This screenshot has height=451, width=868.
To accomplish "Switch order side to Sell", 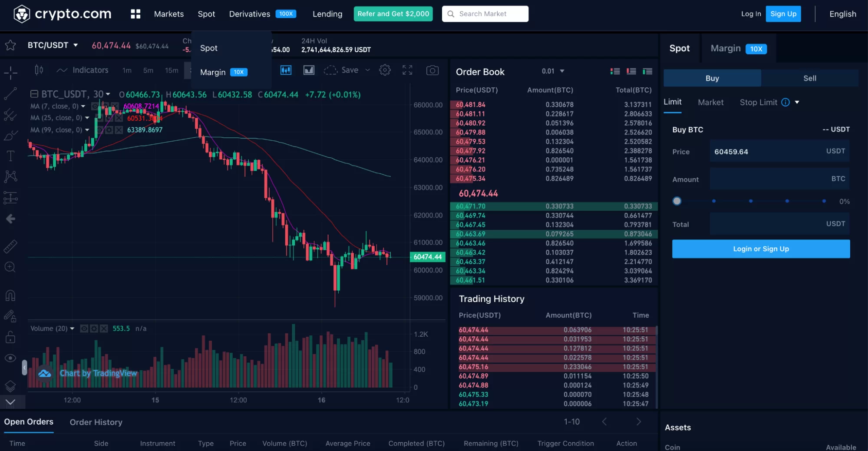I will coord(809,78).
